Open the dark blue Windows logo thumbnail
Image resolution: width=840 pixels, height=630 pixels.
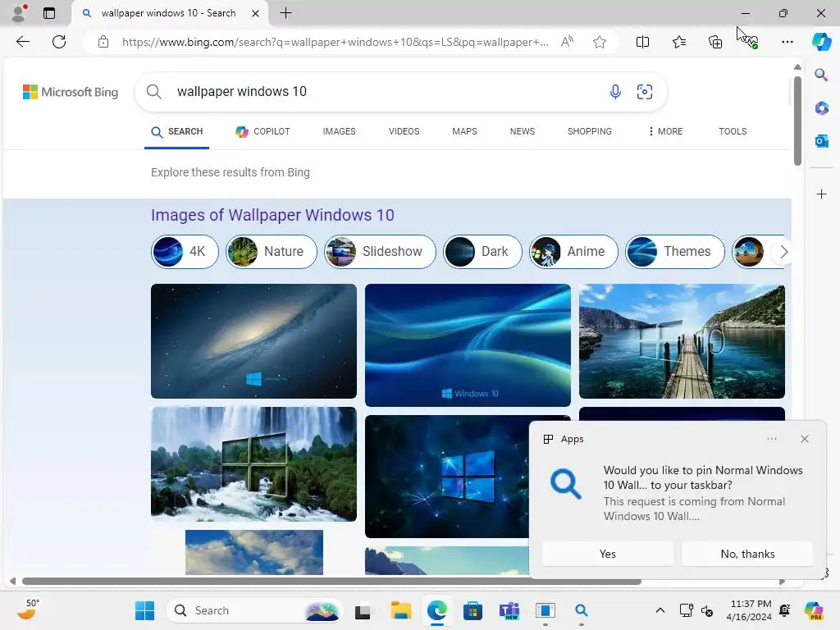point(447,477)
